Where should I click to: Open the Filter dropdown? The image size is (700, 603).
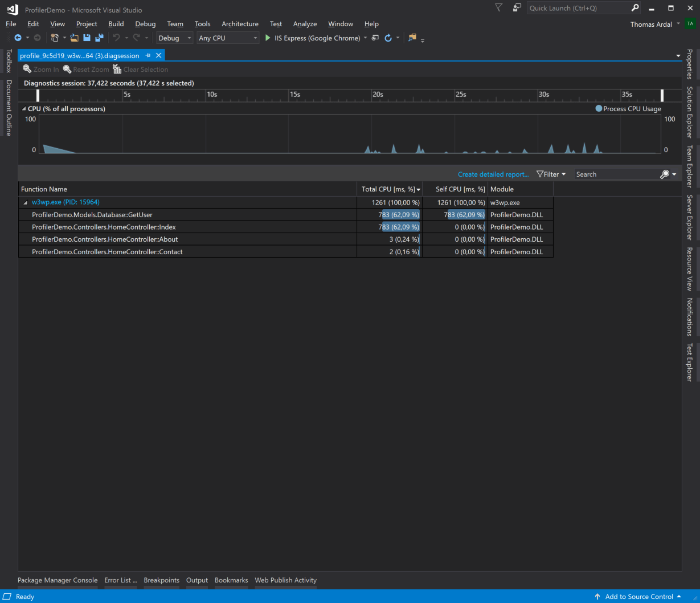[x=551, y=174]
